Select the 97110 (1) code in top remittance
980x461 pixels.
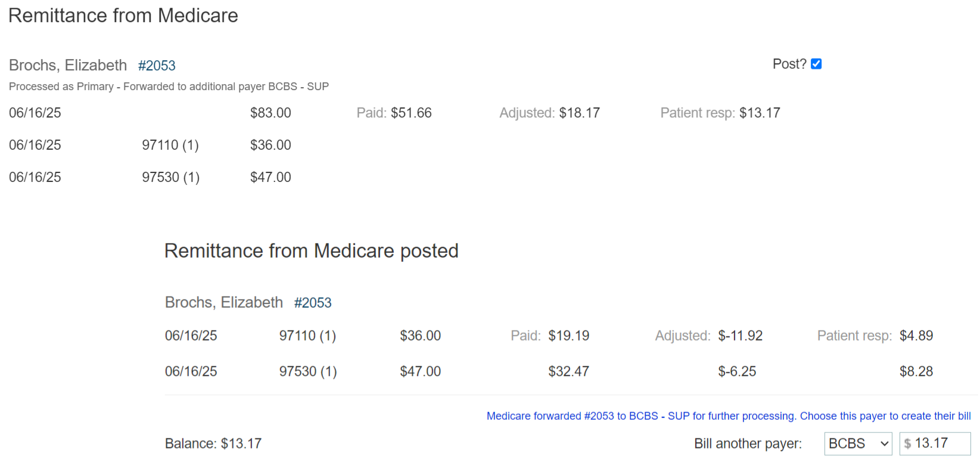pyautogui.click(x=170, y=145)
